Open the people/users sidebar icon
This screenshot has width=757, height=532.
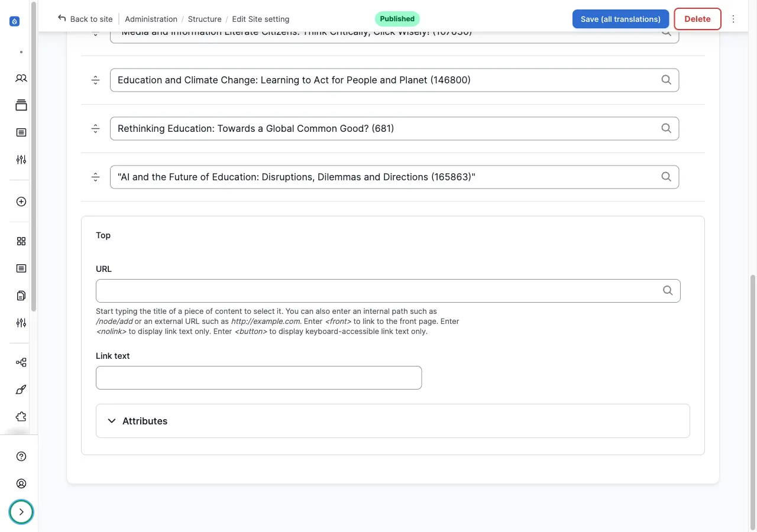click(21, 78)
